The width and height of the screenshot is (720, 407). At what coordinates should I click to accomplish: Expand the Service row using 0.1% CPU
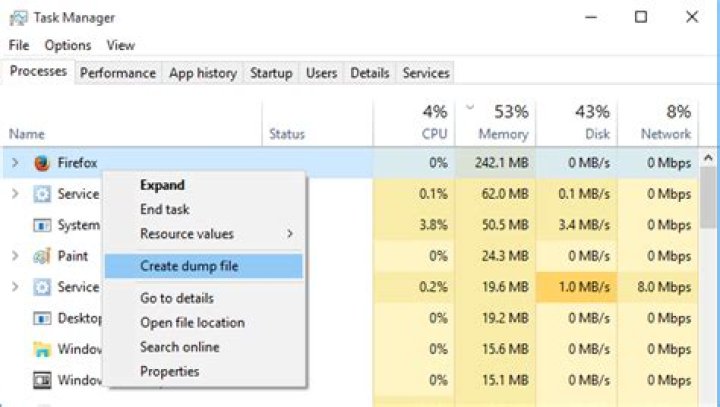15,194
